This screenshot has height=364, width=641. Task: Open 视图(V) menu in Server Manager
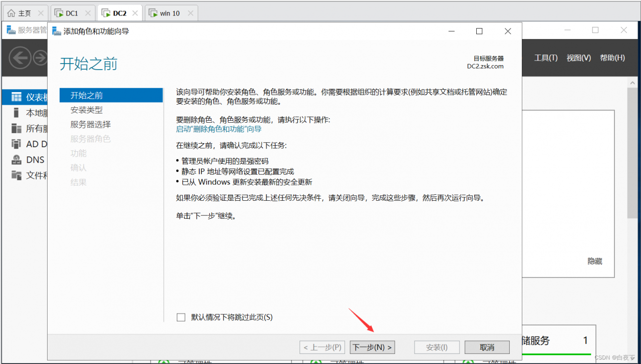pos(579,58)
